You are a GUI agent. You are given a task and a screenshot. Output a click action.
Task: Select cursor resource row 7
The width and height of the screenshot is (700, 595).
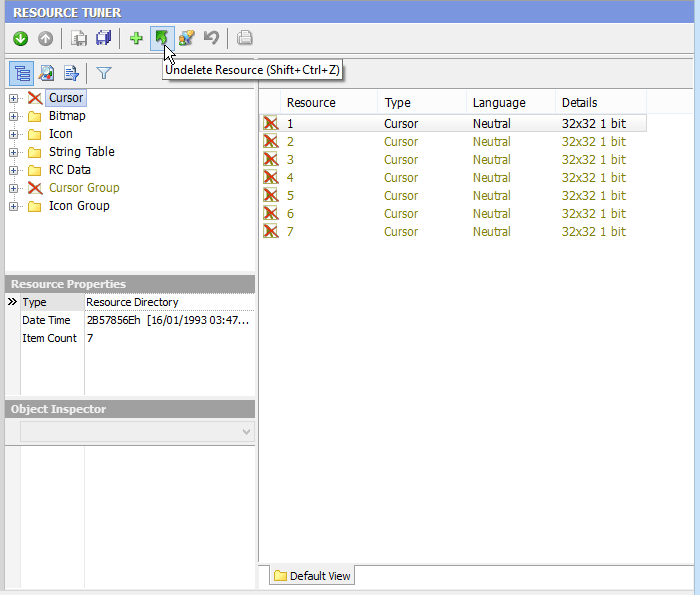tap(453, 231)
